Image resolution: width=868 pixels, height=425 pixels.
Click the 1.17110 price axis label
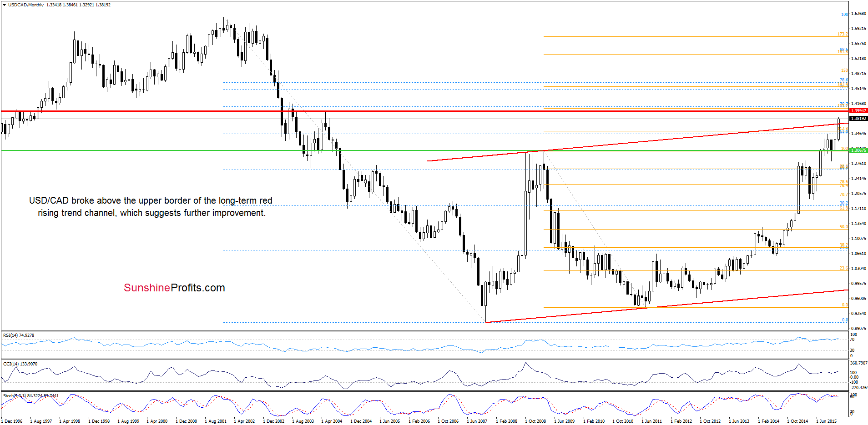point(858,209)
